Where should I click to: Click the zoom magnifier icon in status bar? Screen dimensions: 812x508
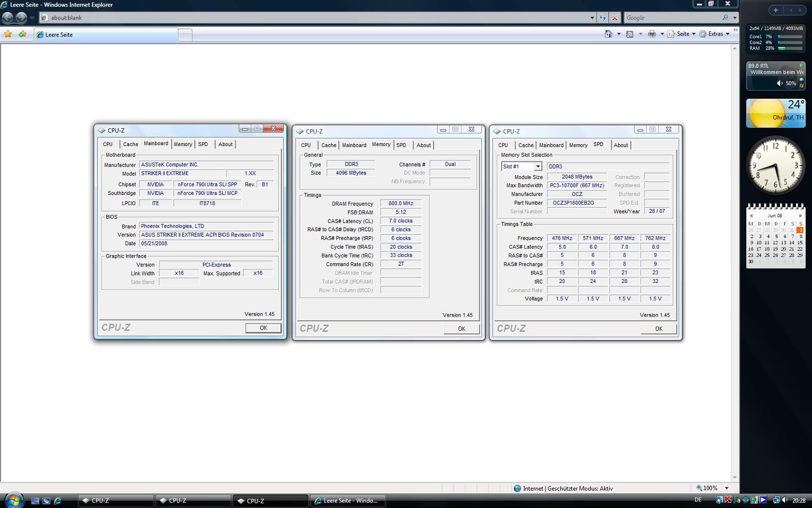click(x=700, y=488)
